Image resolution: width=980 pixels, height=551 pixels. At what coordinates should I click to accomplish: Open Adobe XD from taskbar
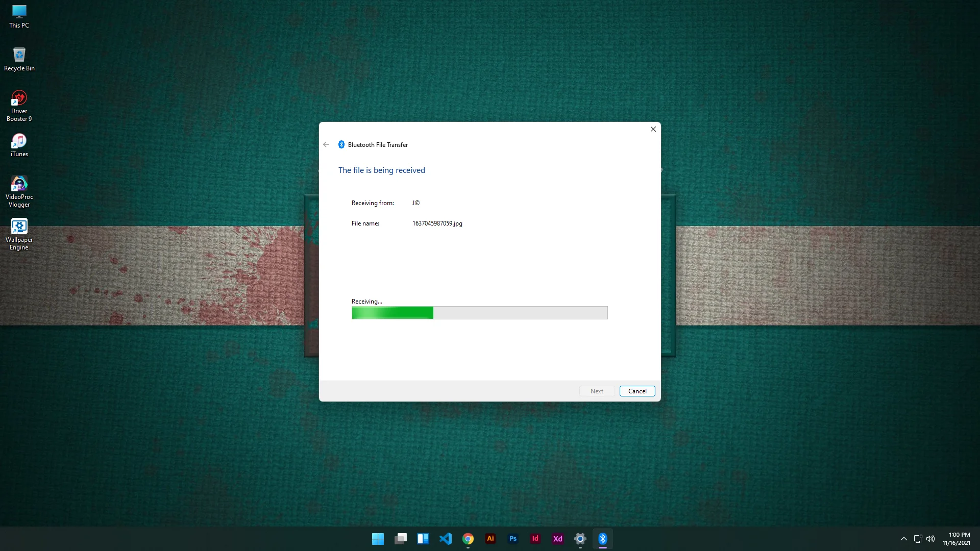click(x=558, y=539)
